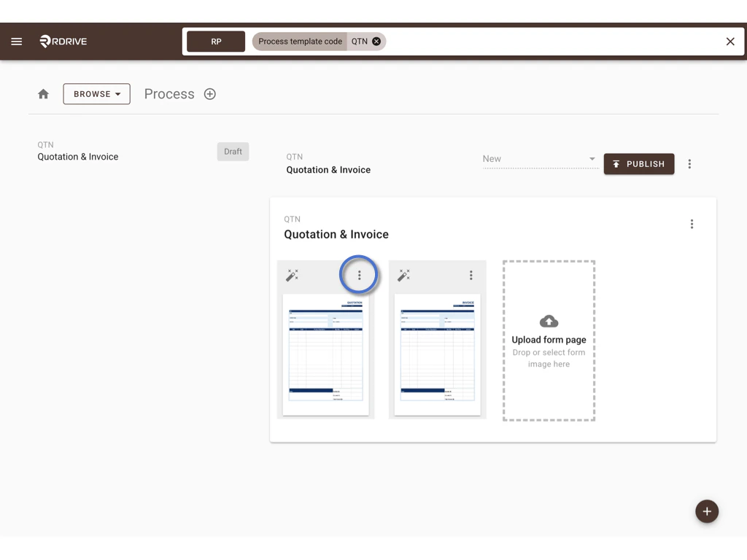Click the PUBLISH button
This screenshot has height=560, width=747.
639,164
